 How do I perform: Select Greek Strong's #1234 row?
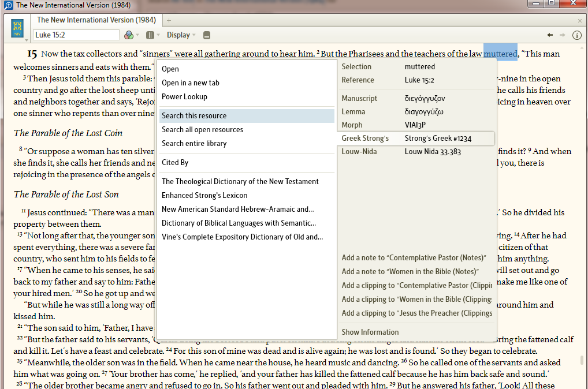(x=416, y=139)
